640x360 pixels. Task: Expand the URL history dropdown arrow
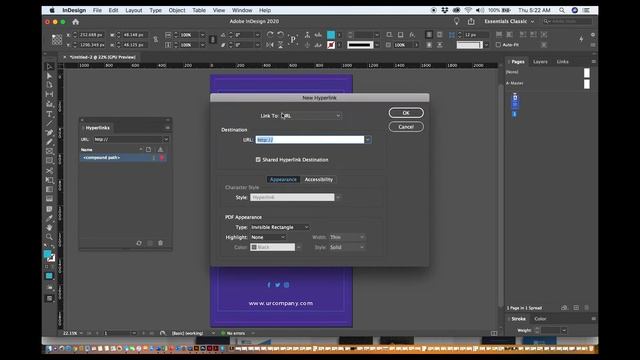click(368, 140)
